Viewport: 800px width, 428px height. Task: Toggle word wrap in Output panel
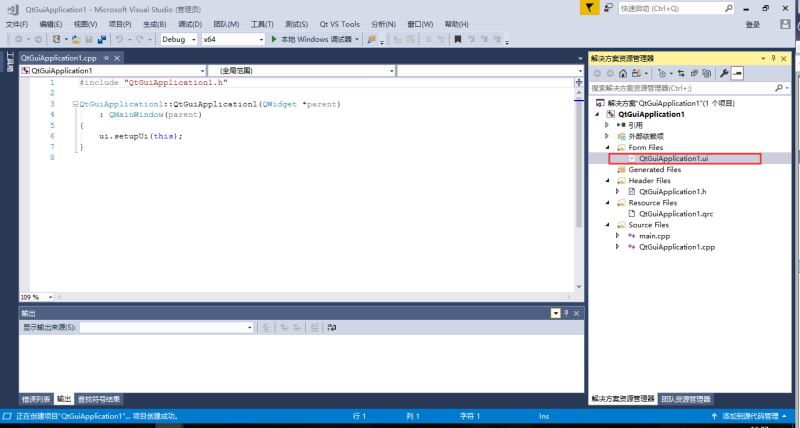(330, 327)
